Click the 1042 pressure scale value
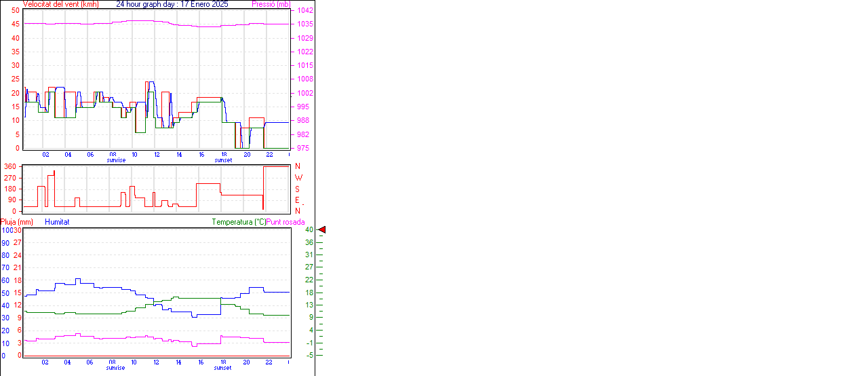The width and height of the screenshot is (868, 376). (x=304, y=11)
